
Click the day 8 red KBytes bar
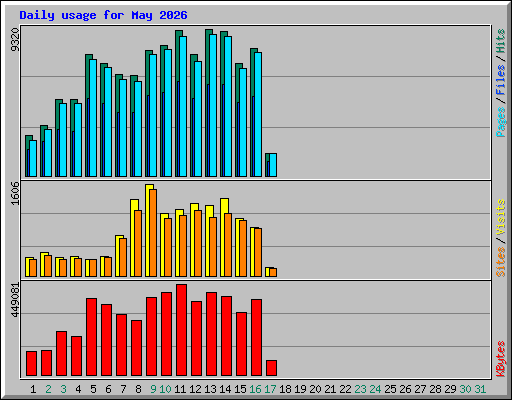137,348
